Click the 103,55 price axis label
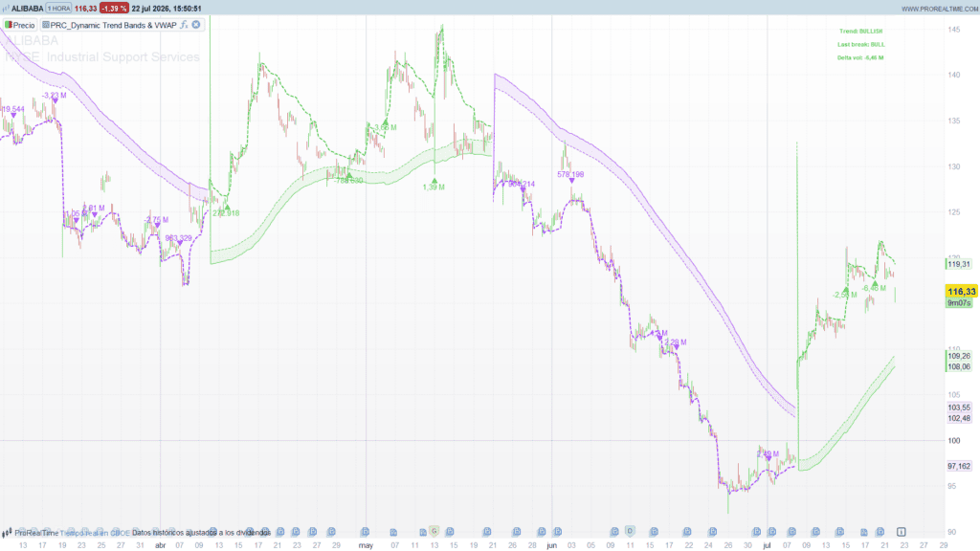The width and height of the screenshot is (980, 551). point(959,408)
